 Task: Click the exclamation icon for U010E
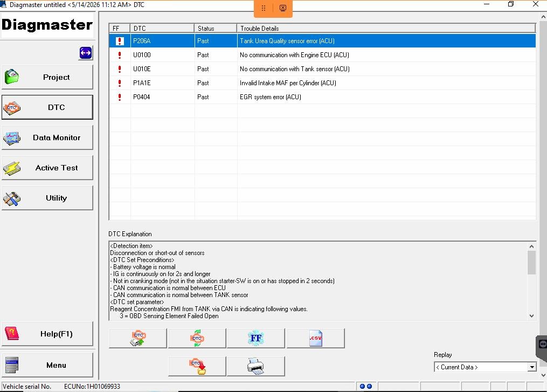pyautogui.click(x=120, y=69)
